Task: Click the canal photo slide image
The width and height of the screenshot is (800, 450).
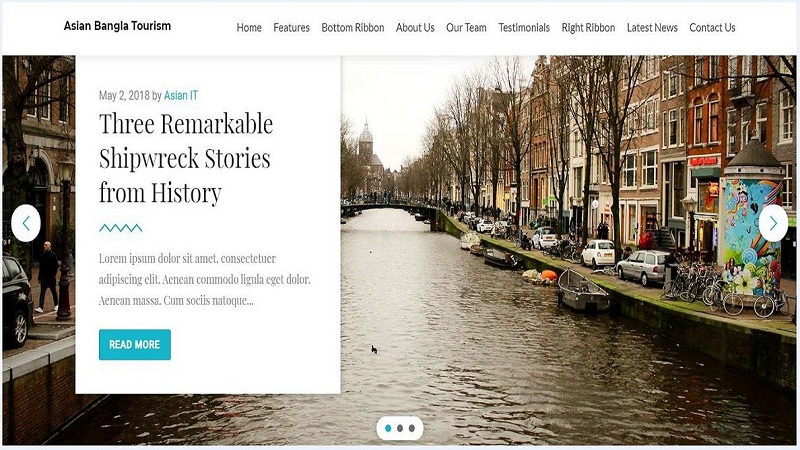Action: 566,306
